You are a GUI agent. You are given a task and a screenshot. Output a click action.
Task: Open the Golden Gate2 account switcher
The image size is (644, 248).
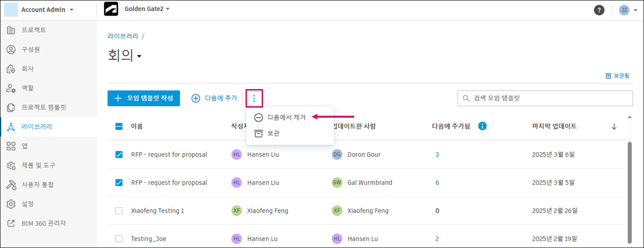[146, 9]
